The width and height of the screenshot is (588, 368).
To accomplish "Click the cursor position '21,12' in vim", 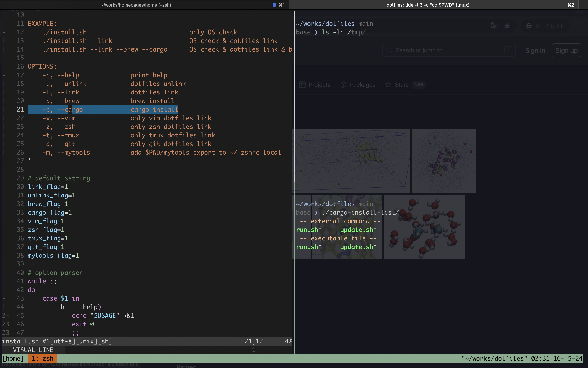I will tap(254, 341).
